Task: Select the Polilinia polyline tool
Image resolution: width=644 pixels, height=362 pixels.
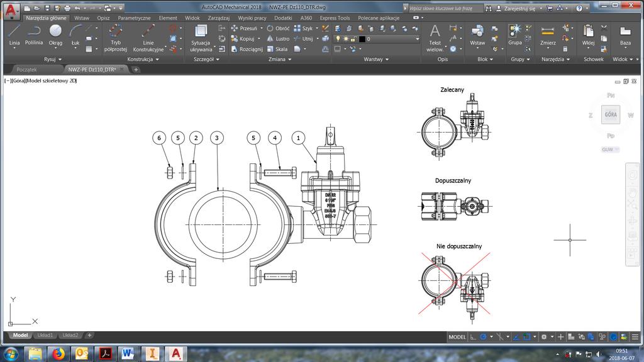Action: pyautogui.click(x=34, y=35)
